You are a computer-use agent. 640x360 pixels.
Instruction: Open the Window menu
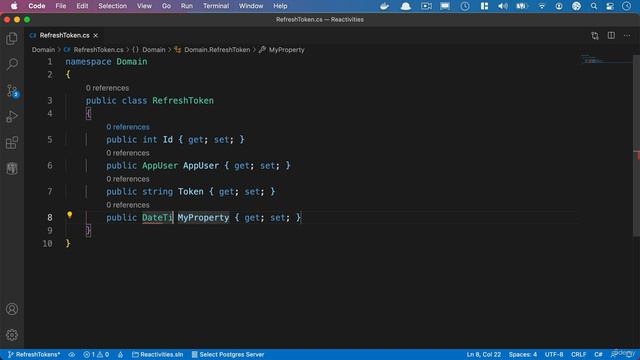[x=251, y=6]
